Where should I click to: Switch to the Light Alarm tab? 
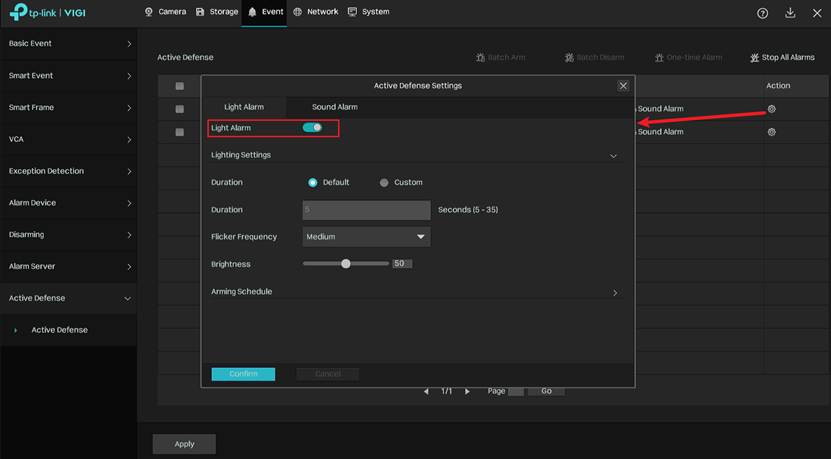[x=244, y=107]
